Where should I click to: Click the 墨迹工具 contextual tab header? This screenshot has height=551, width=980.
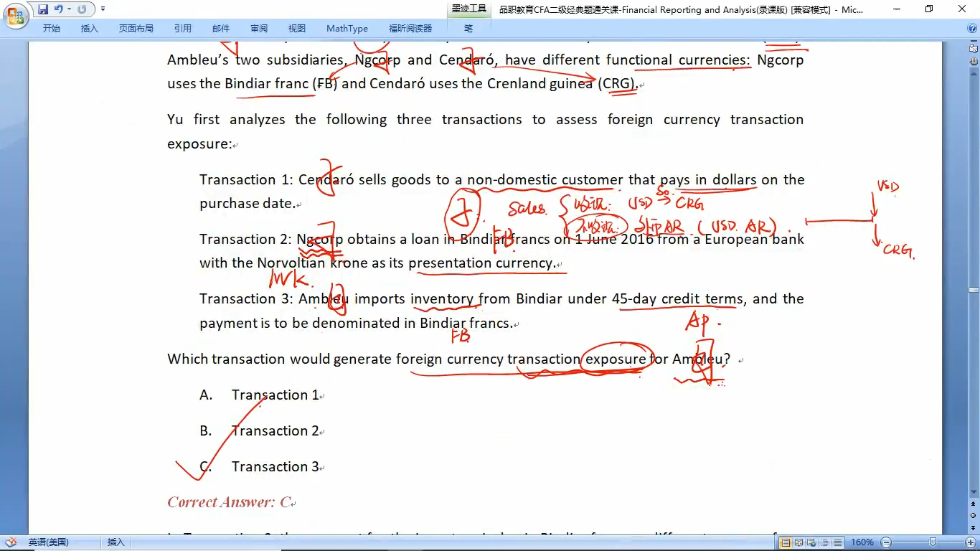click(x=469, y=9)
